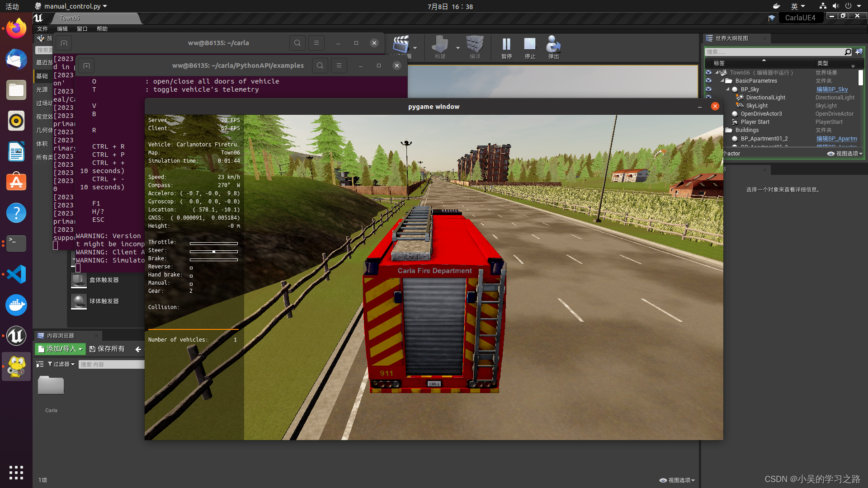Pause the simulation with the 暂停 button
This screenshot has height=488, width=868.
506,47
